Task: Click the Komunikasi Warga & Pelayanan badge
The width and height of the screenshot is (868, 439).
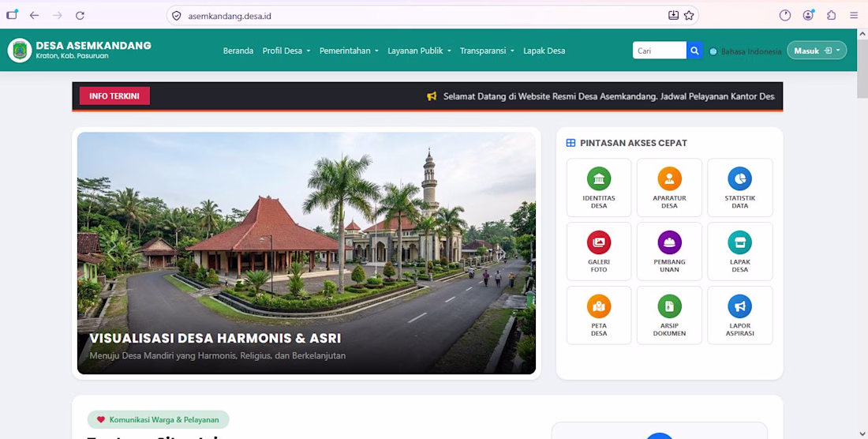Action: [159, 419]
